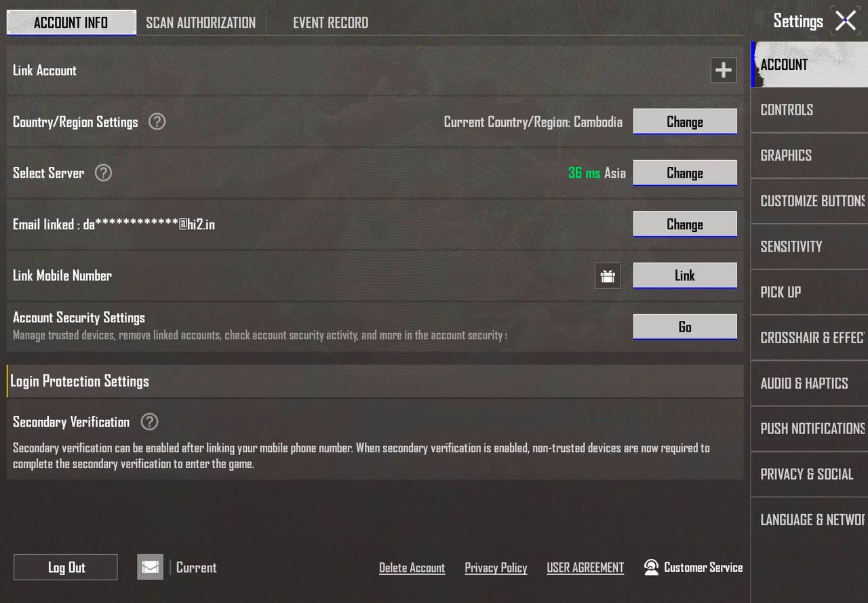Open the Privacy & Social category
The height and width of the screenshot is (603, 868).
(x=810, y=473)
